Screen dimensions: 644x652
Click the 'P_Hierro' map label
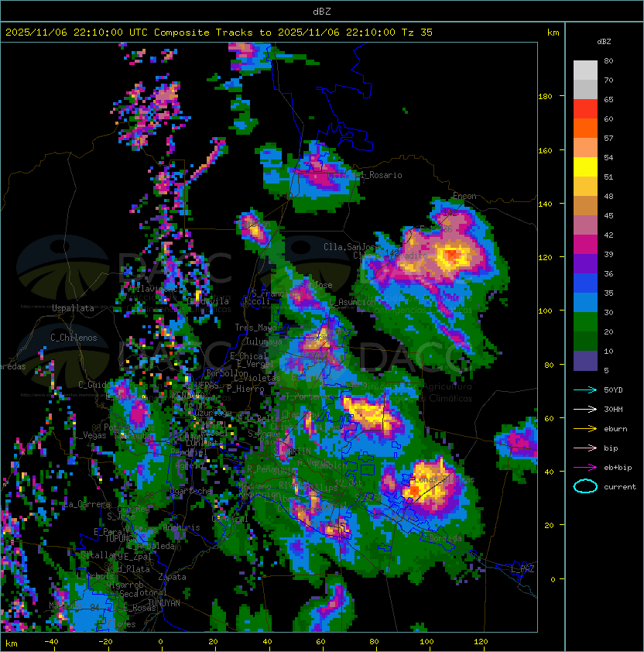tap(245, 389)
